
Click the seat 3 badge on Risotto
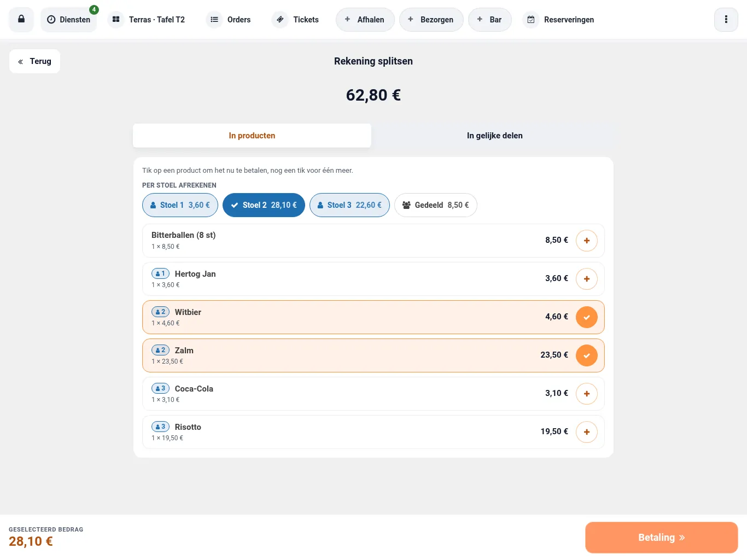tap(160, 427)
